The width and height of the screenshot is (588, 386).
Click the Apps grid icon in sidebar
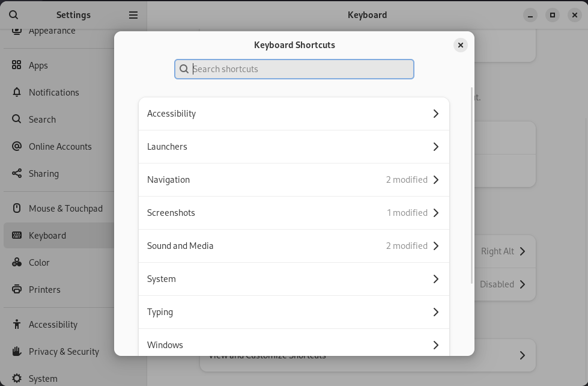tap(16, 65)
